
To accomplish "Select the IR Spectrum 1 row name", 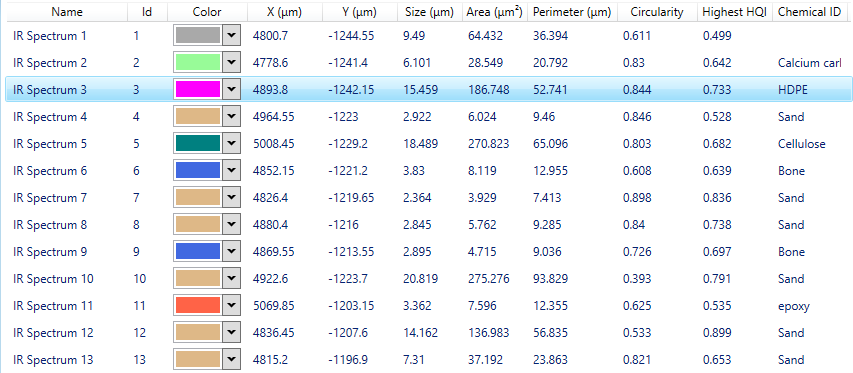I will (50, 36).
